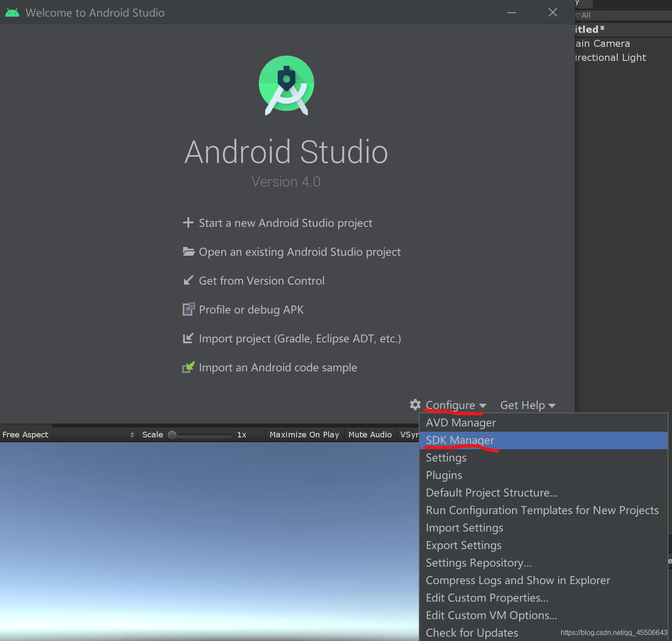Toggle VSync button in Unity Game view
This screenshot has height=641, width=672.
click(408, 434)
